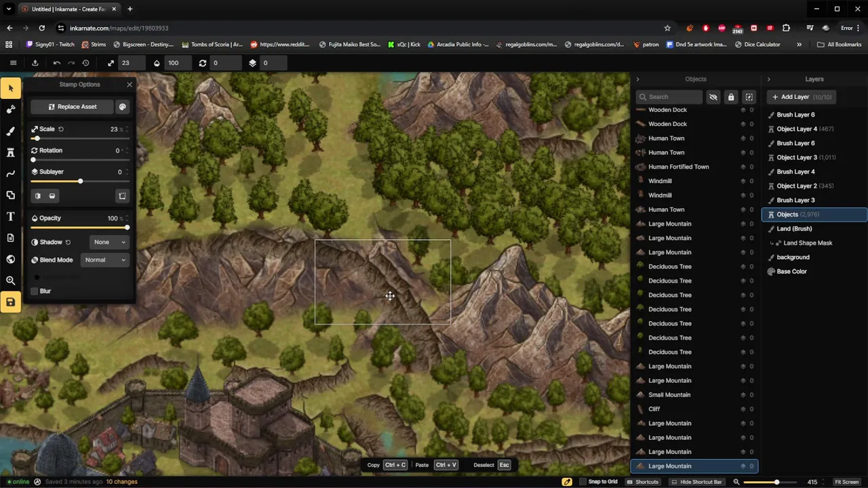Adjust the Opacity slider handle
The width and height of the screenshot is (868, 488).
(x=127, y=228)
